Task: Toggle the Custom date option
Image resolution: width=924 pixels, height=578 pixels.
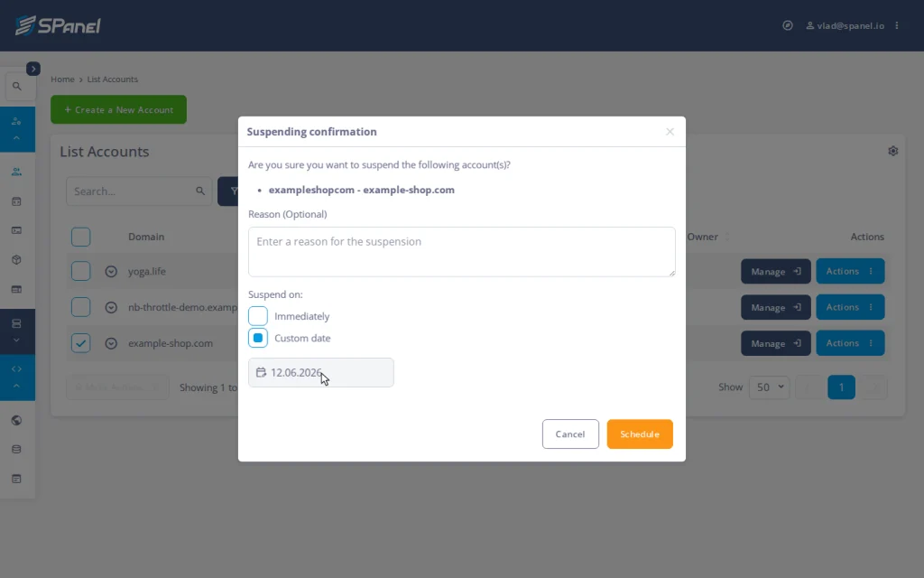Action: tap(257, 338)
